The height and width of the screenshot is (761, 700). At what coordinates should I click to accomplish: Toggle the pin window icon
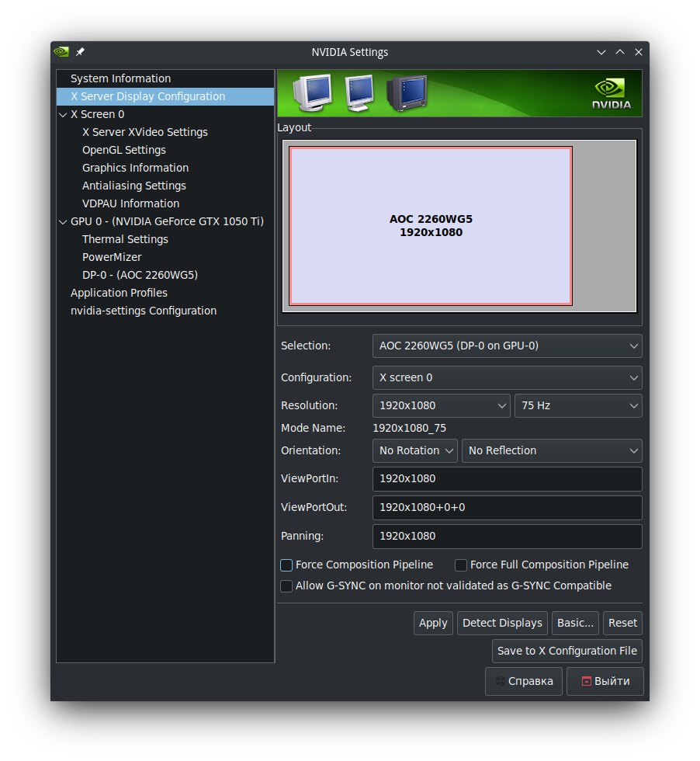pos(80,51)
